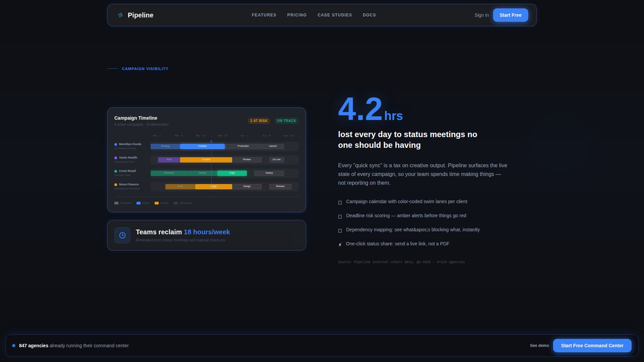
Task: Click the Apr 1 date label
Action: click(245, 136)
